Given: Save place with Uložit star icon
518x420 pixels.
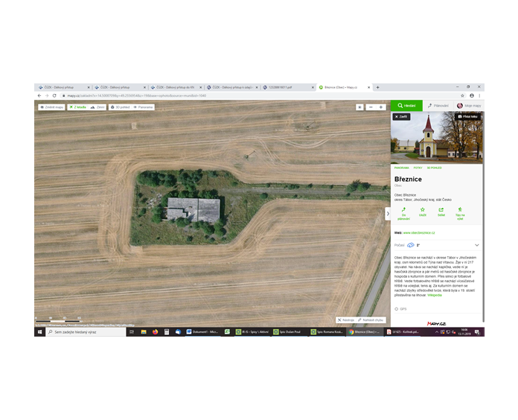Looking at the screenshot, I should coord(422,211).
